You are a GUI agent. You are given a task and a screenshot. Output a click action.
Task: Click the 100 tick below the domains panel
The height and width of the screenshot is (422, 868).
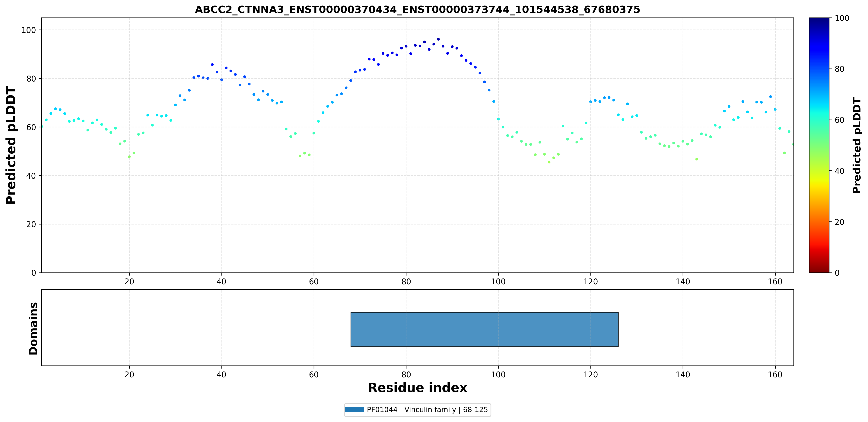tap(498, 375)
